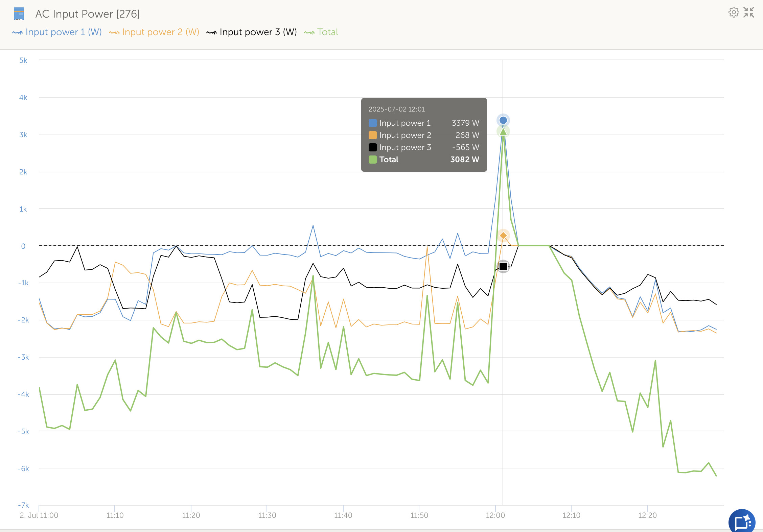Click blue color swatch in tooltip
The image size is (763, 532).
point(372,123)
